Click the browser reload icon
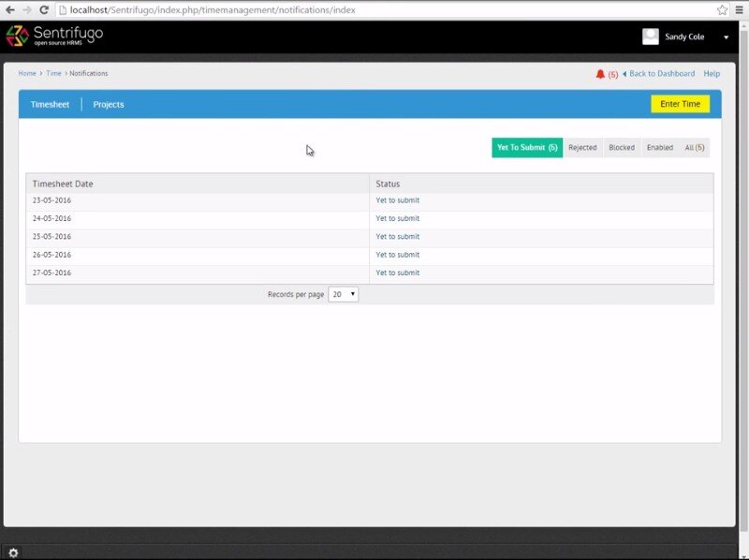Image resolution: width=749 pixels, height=560 pixels. pyautogui.click(x=43, y=9)
